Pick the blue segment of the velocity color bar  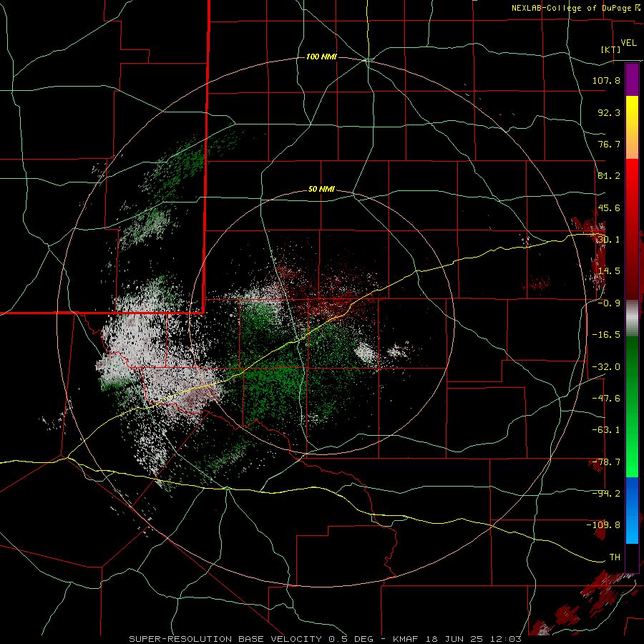pos(632,510)
